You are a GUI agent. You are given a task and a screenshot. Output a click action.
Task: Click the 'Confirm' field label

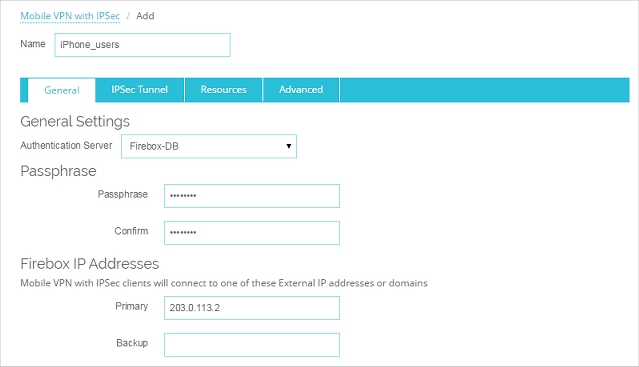tap(131, 231)
